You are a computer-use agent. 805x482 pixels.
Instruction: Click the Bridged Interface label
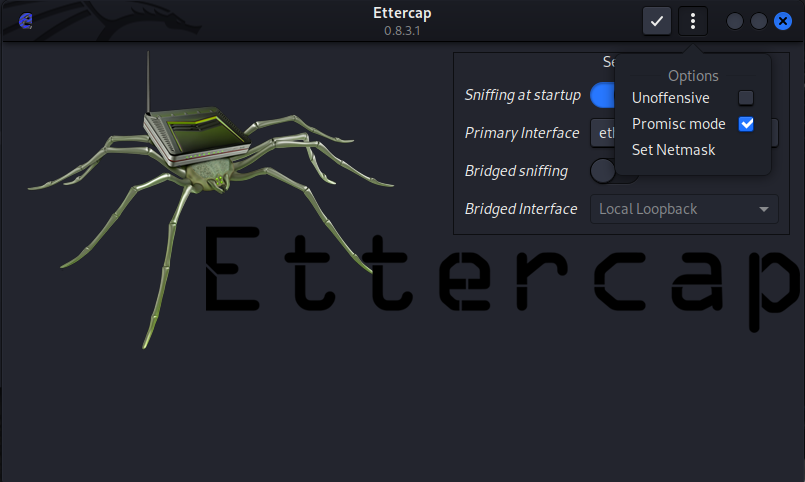coord(521,209)
